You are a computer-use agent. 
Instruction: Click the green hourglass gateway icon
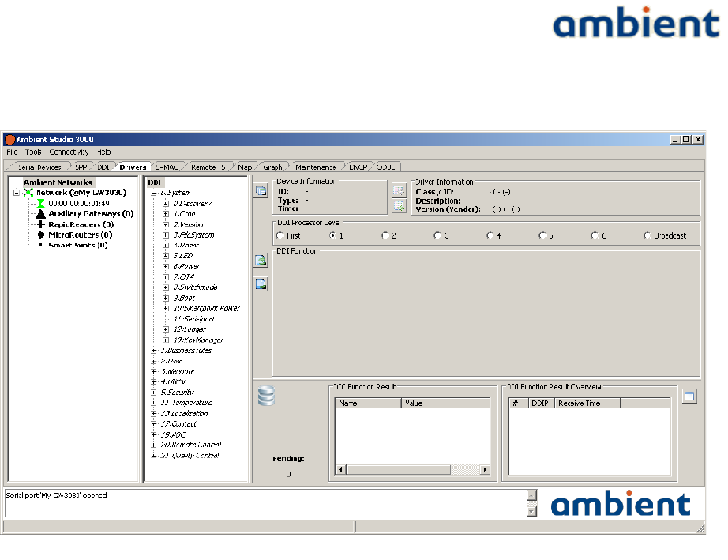click(x=41, y=203)
